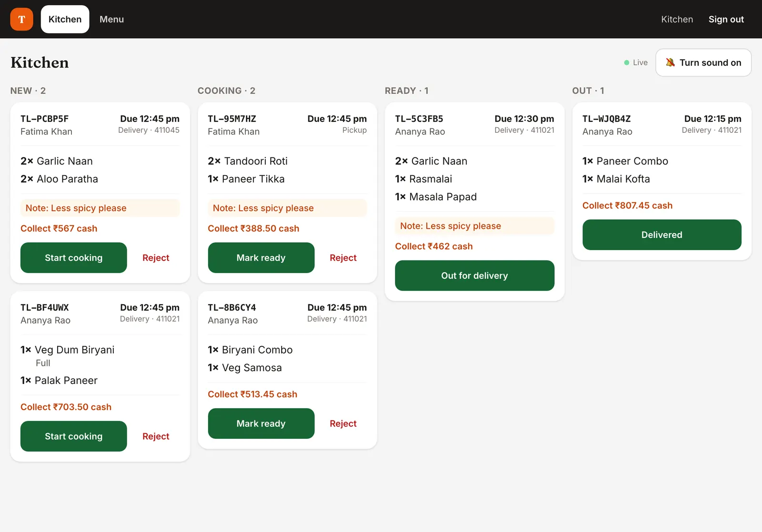The image size is (762, 532).
Task: Reject order TL-95M7HZ
Action: click(343, 257)
